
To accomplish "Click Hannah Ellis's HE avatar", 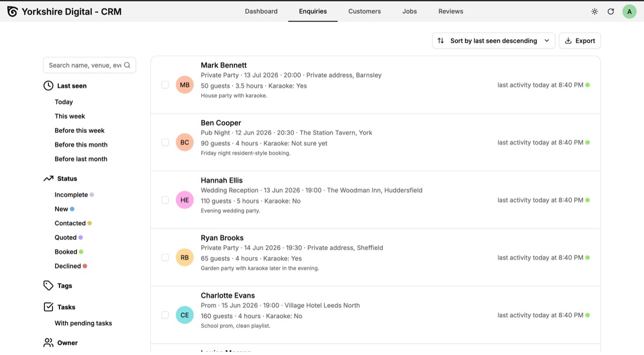I will point(185,200).
